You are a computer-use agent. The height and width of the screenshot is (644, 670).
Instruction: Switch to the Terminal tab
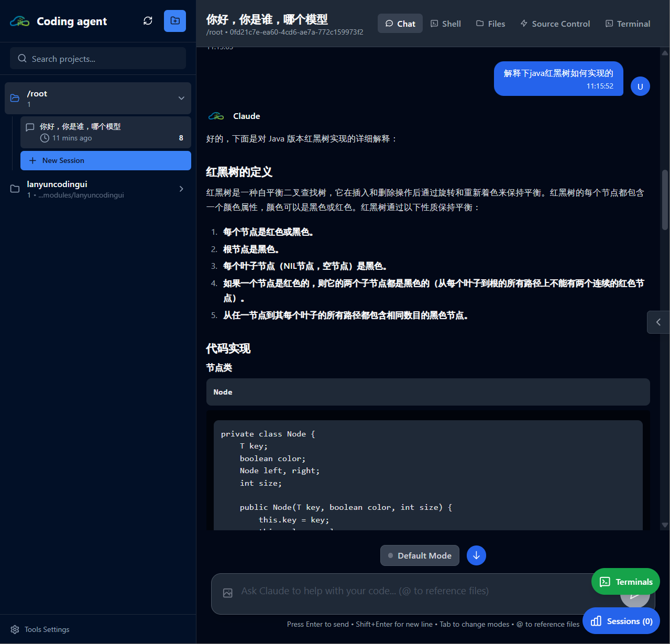[x=628, y=24]
